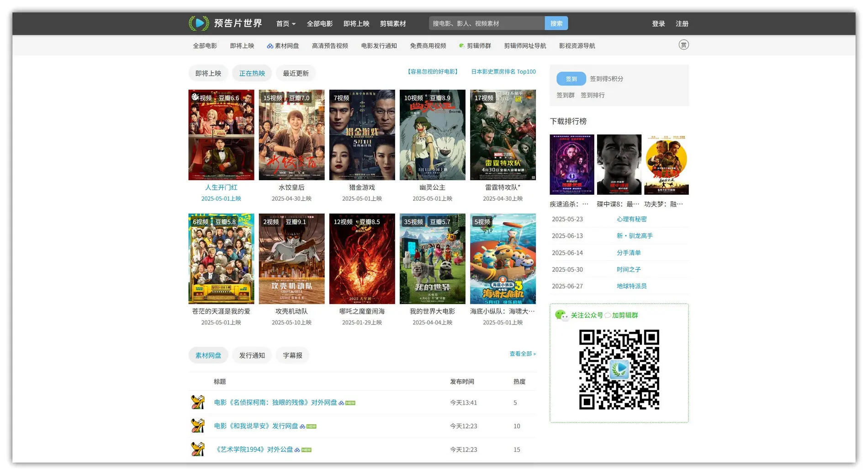The width and height of the screenshot is (868, 475).
Task: Click the 登录 login link
Action: click(x=658, y=24)
